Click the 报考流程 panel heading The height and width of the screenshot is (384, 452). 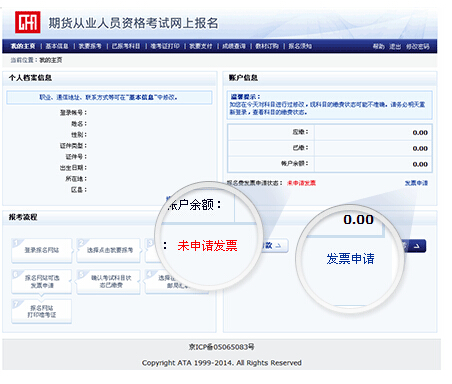pos(23,217)
